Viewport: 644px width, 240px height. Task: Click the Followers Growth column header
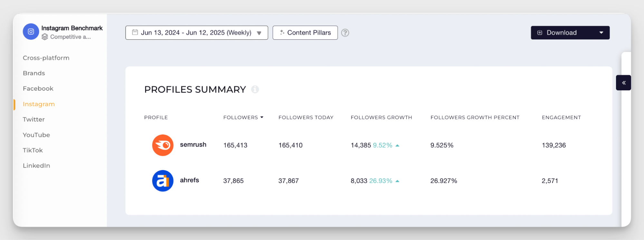(x=381, y=117)
